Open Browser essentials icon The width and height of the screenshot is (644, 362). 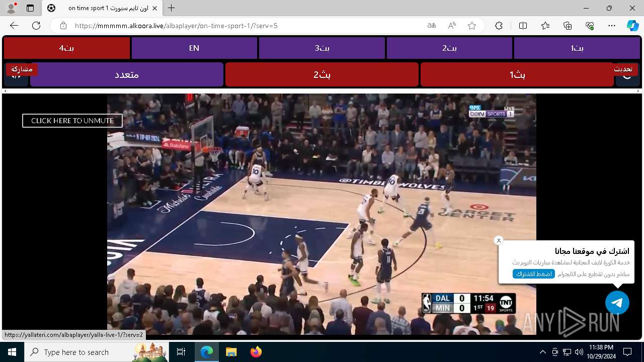tap(590, 26)
